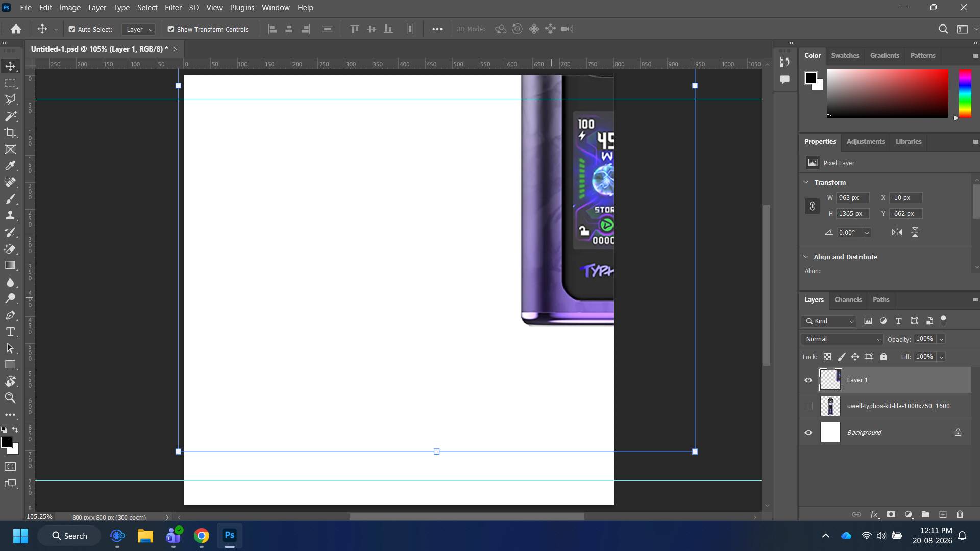Pick the hue spectrum strip
The height and width of the screenshot is (551, 980).
(965, 93)
